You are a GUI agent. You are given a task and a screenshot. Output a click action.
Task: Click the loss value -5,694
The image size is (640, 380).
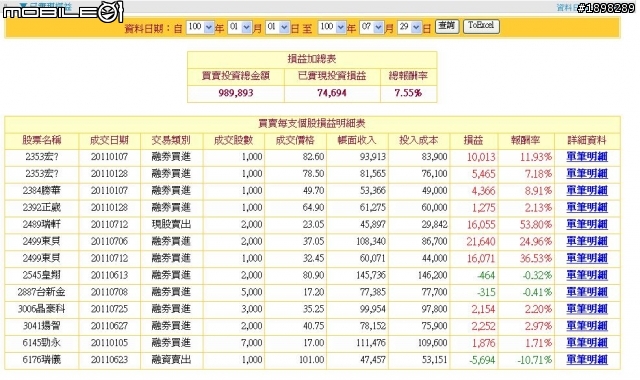(482, 360)
